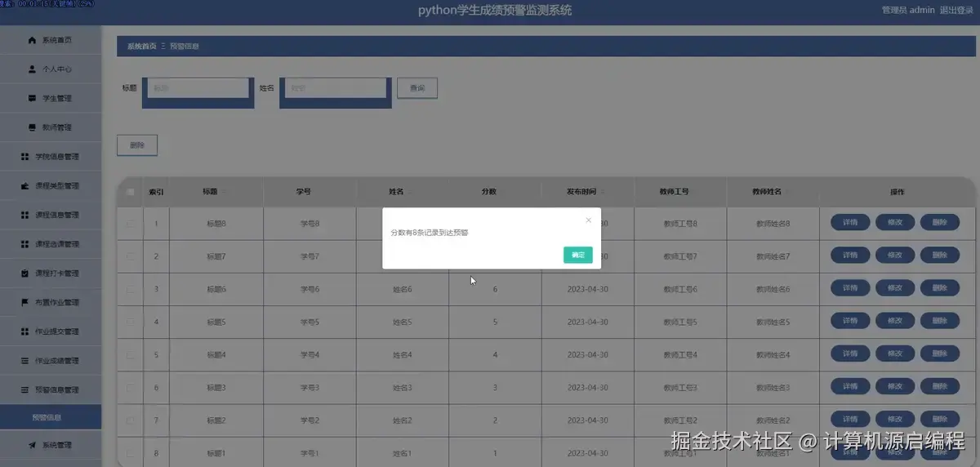Click the dialog message 分数有8条记录到达预警
Viewport: 980px width, 467px height.
pyautogui.click(x=430, y=233)
